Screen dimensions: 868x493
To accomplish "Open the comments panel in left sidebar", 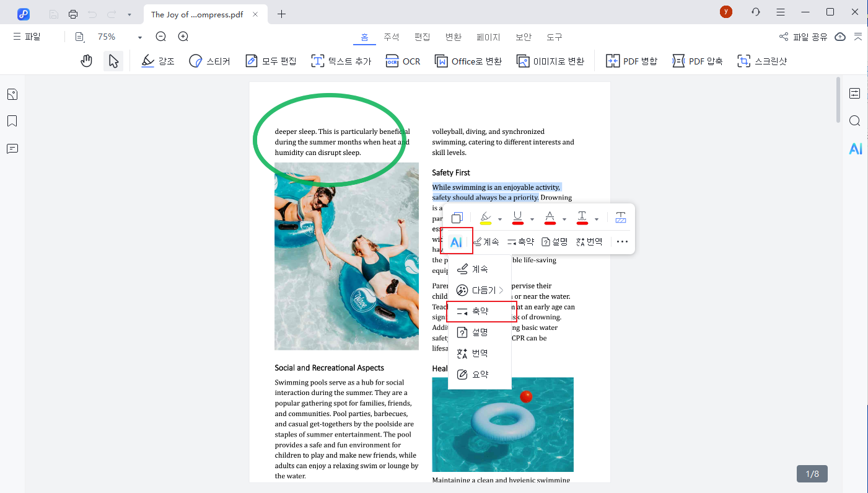I will click(12, 149).
